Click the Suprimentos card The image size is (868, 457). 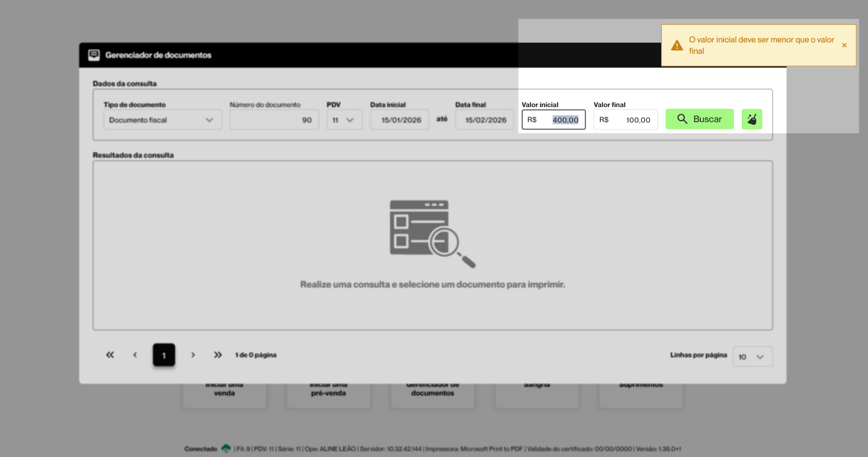[x=641, y=395]
